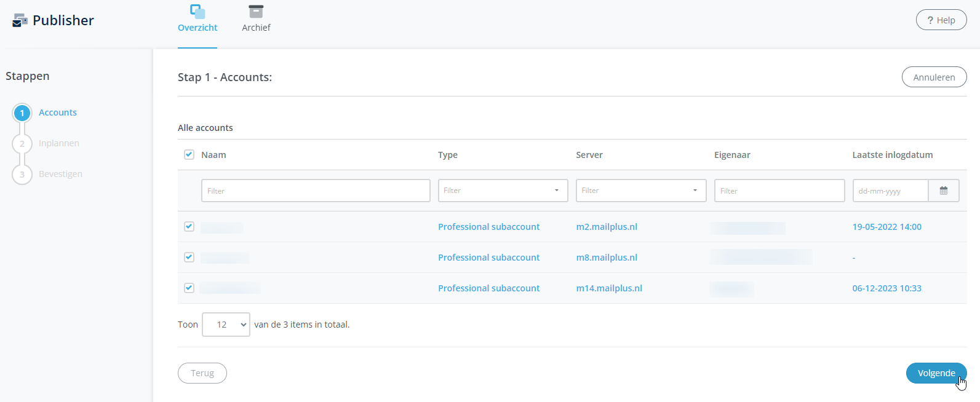Uncheck the m14.mailplus.nl account row checkbox
The height and width of the screenshot is (402, 980).
click(x=189, y=288)
